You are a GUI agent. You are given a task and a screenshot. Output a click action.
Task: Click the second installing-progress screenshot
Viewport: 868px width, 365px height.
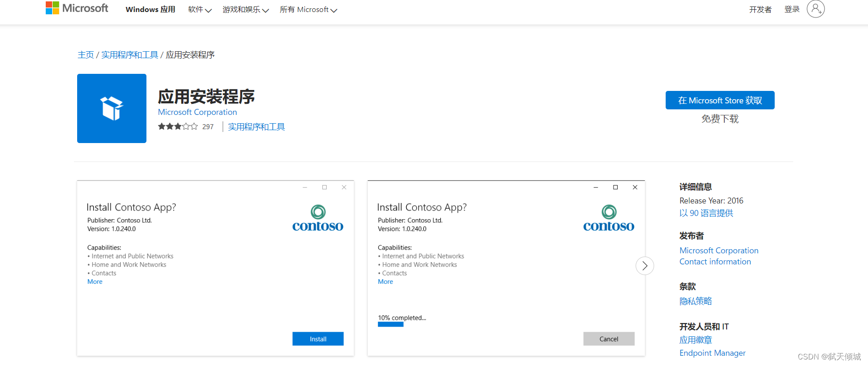click(506, 268)
